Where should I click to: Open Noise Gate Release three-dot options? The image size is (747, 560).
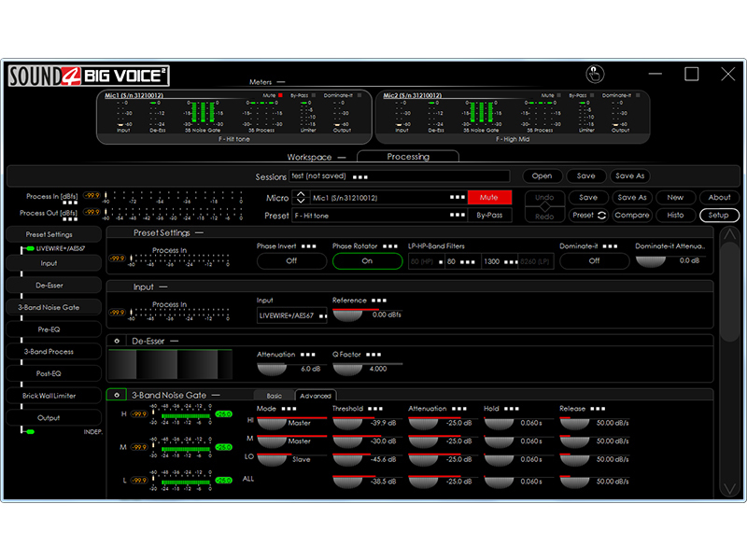[x=598, y=409]
